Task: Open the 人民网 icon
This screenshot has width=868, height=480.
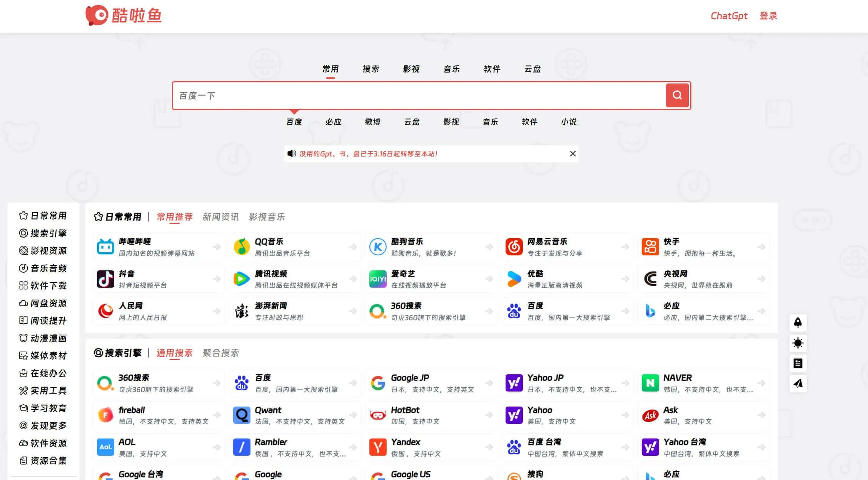Action: (x=105, y=311)
